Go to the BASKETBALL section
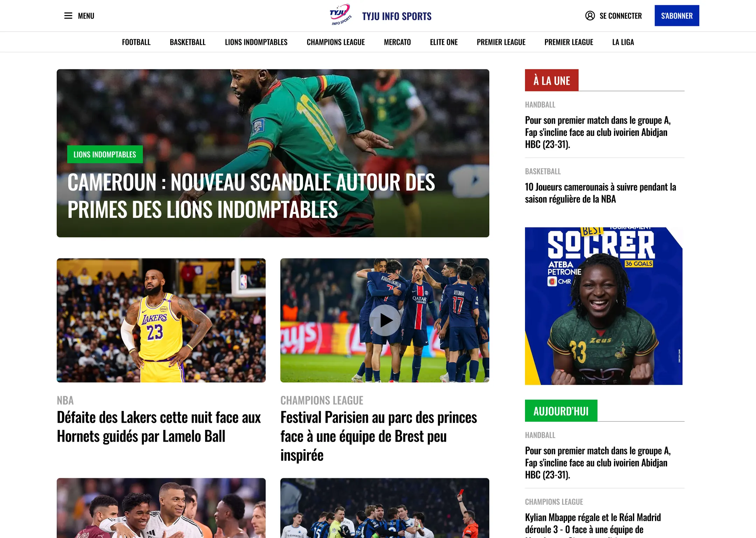Image resolution: width=756 pixels, height=538 pixels. click(x=188, y=42)
